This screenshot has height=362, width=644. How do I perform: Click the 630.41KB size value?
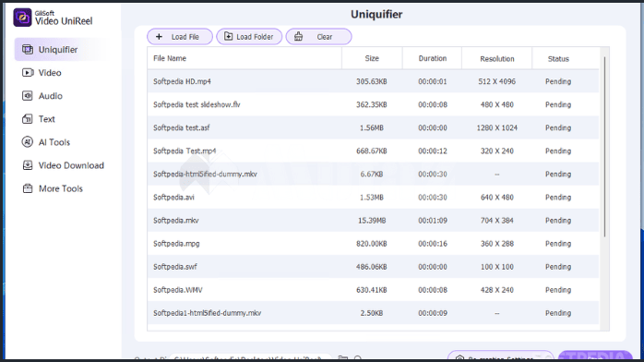point(372,290)
